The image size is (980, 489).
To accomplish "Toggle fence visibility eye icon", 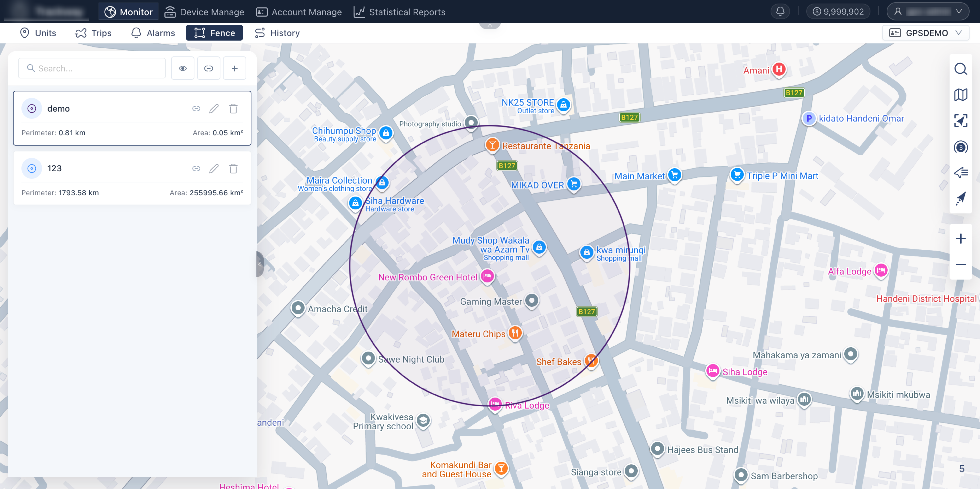I will [183, 68].
